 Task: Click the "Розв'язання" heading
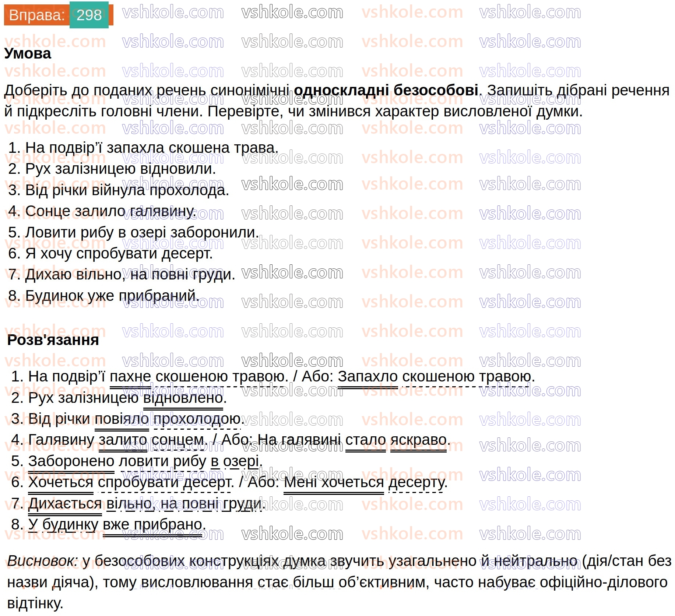53,340
